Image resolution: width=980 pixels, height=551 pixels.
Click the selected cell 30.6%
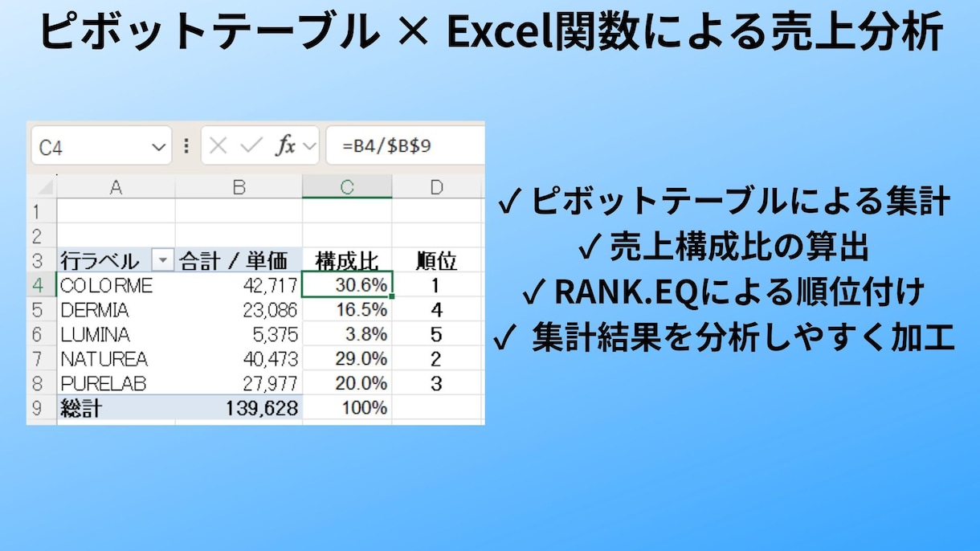347,285
